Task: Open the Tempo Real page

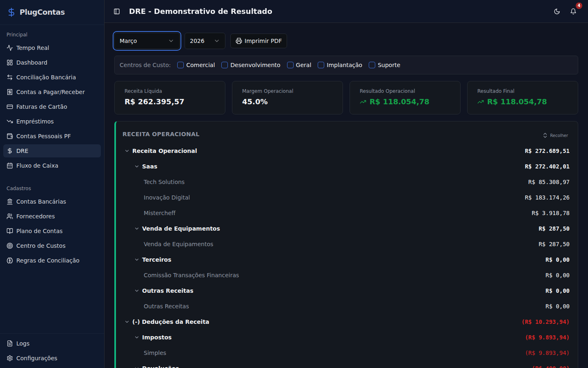Action: click(x=32, y=47)
